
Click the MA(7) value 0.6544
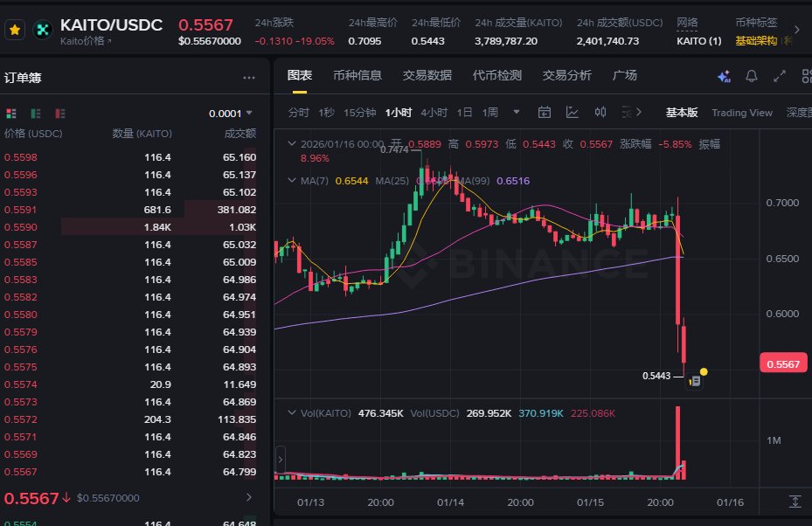(x=351, y=181)
